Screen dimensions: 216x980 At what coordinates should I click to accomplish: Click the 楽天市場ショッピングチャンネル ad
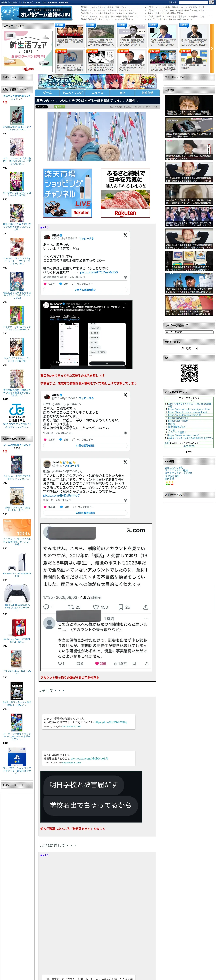click(67, 193)
